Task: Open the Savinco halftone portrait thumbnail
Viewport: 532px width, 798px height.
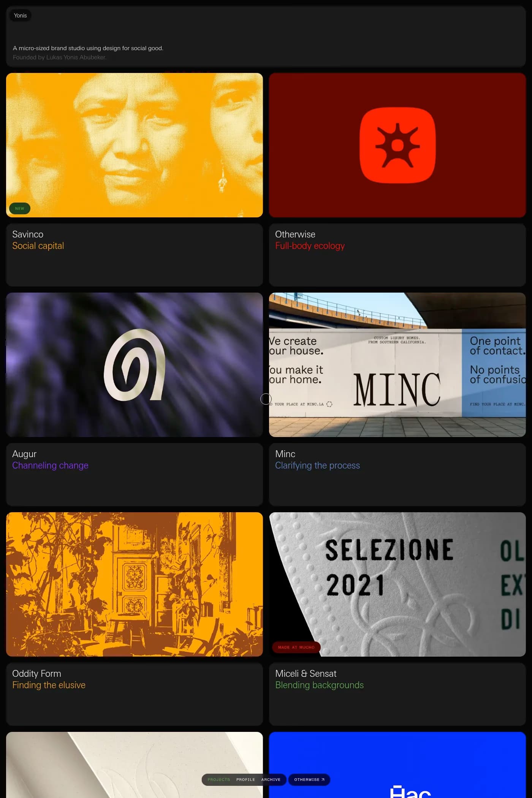Action: coord(135,145)
